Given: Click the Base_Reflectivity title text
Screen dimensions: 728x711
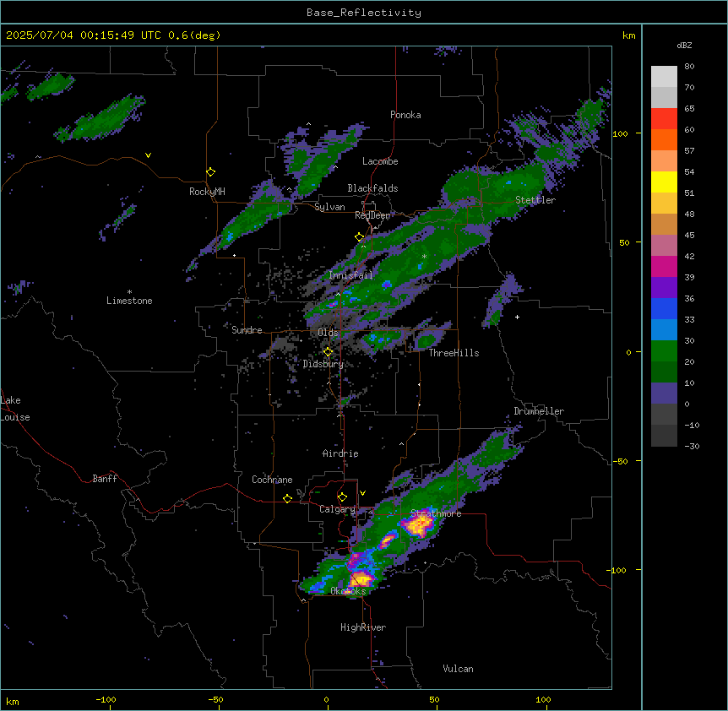Looking at the screenshot, I should [364, 13].
